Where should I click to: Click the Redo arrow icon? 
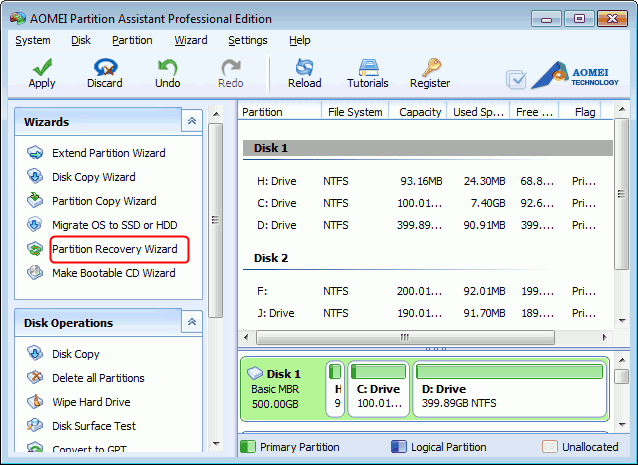click(231, 67)
